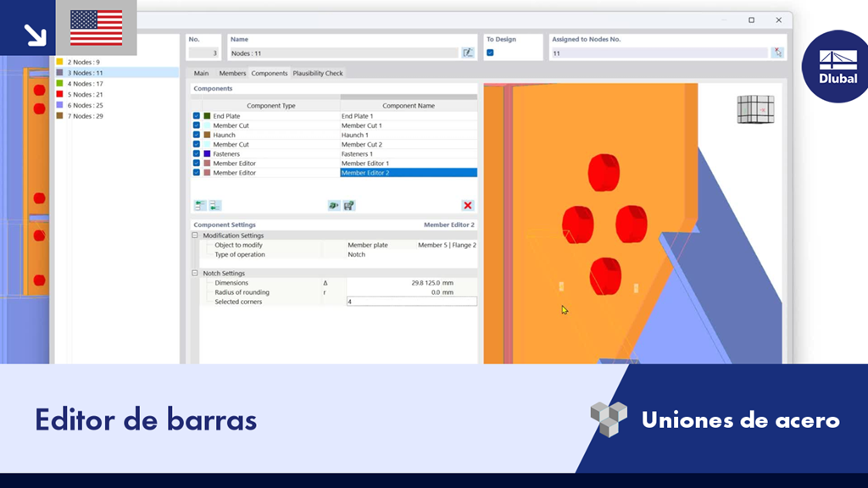868x488 pixels.
Task: Click the US flag language icon
Action: [x=97, y=28]
